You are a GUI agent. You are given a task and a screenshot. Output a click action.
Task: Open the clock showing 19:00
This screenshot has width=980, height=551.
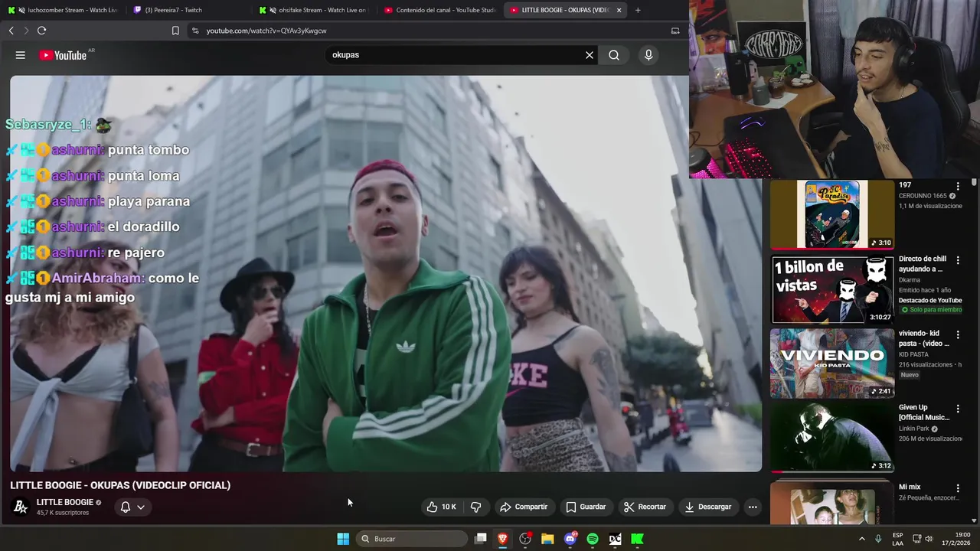pyautogui.click(x=955, y=539)
